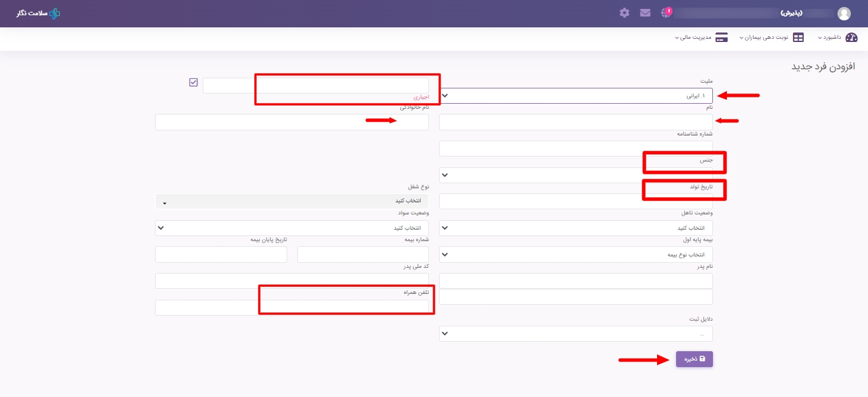Viewport: 868px width, 397px height.
Task: Click the financial management card icon
Action: [x=721, y=38]
